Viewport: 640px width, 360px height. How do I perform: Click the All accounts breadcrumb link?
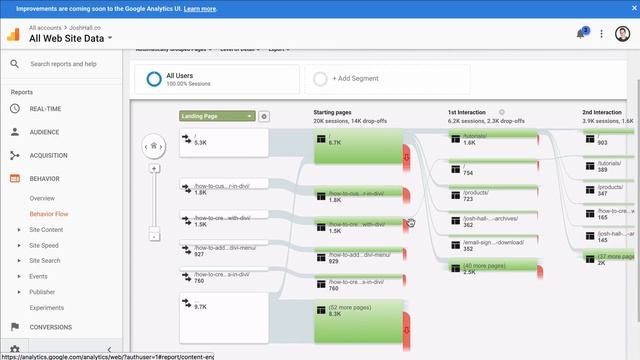(x=45, y=28)
